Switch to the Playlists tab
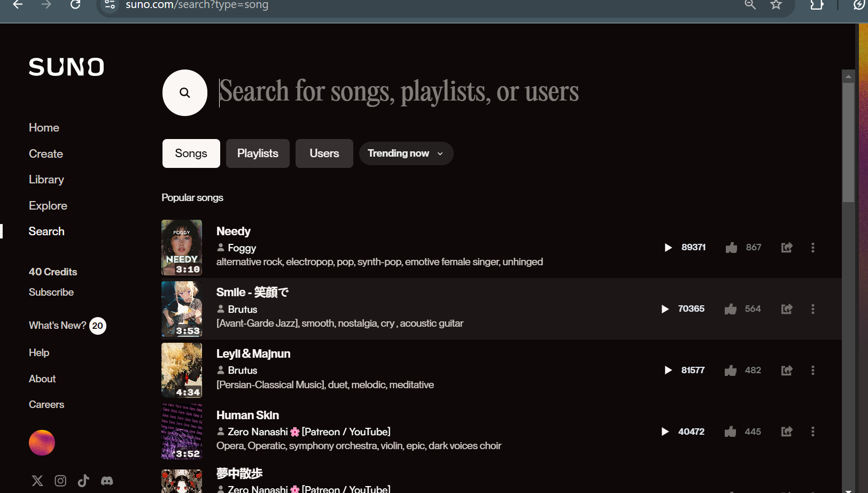The height and width of the screenshot is (493, 868). click(258, 153)
